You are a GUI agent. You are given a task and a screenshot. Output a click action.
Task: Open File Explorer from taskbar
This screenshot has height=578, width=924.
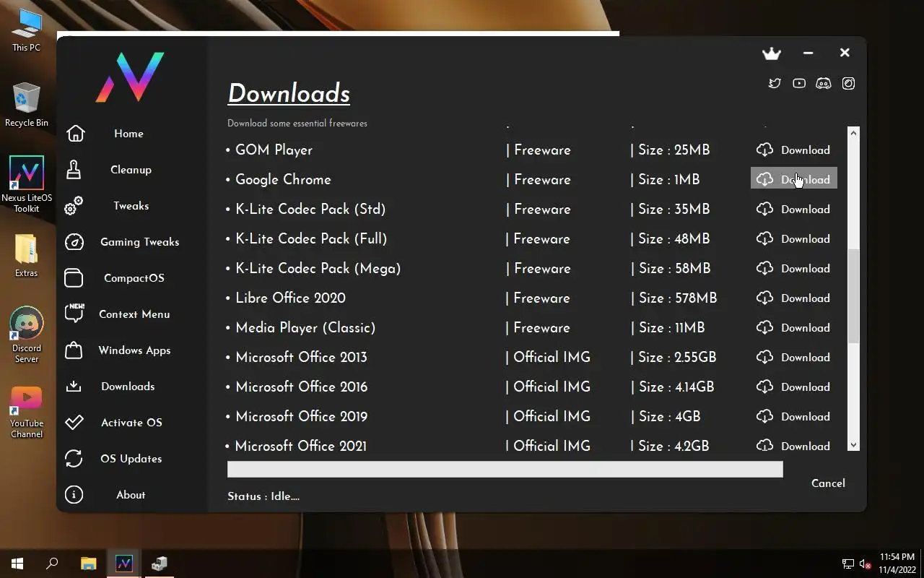point(88,564)
